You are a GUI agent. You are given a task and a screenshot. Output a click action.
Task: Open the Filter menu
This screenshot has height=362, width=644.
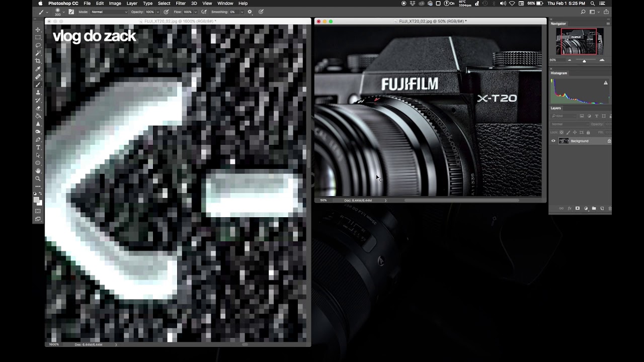point(181,3)
